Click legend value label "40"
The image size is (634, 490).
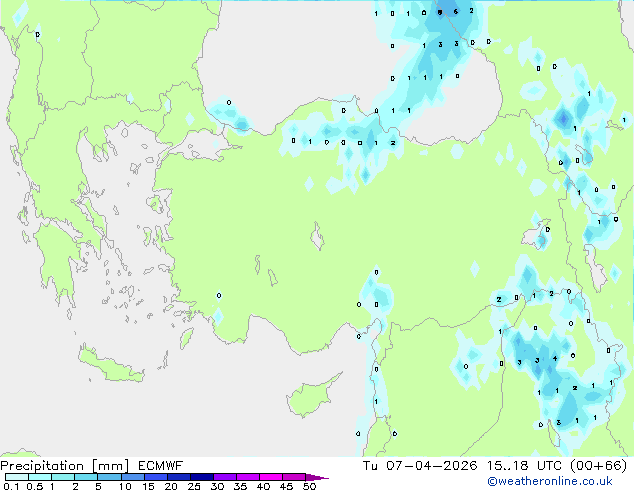tap(263, 486)
